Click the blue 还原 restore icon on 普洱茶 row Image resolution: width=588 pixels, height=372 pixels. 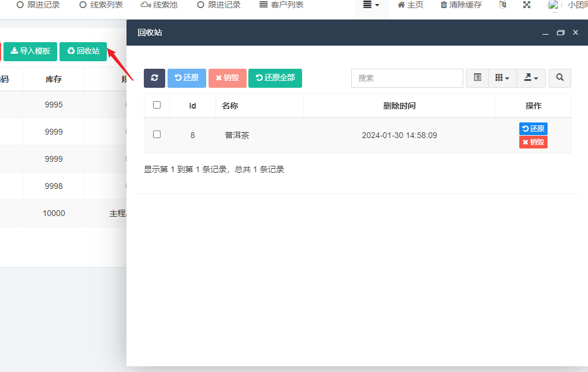point(533,128)
